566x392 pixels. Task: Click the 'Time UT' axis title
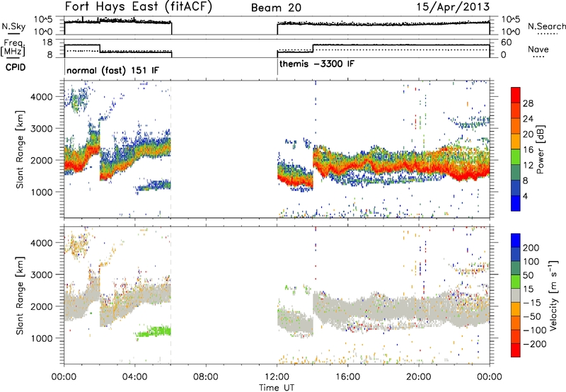click(x=277, y=388)
